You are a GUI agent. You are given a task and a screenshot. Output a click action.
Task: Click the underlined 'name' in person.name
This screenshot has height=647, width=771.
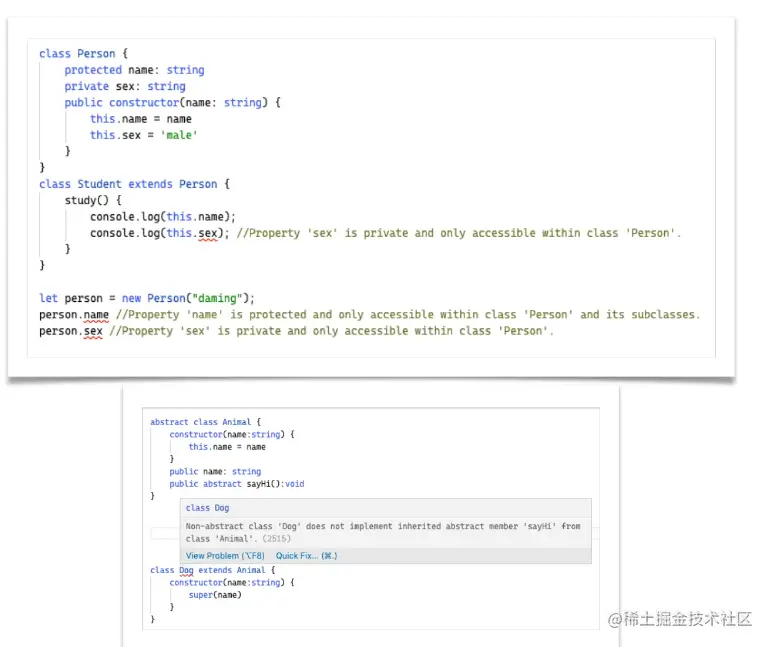pos(96,315)
